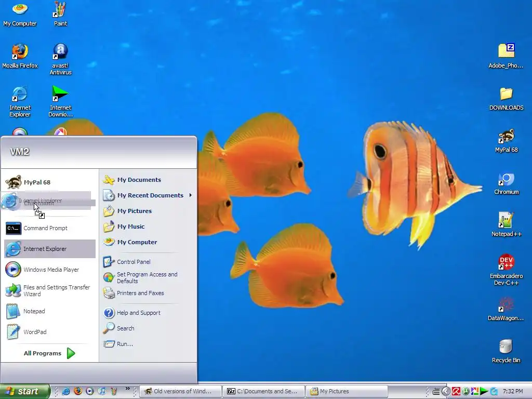Open Set Program Access and Defaults
532x399 pixels.
(148, 277)
